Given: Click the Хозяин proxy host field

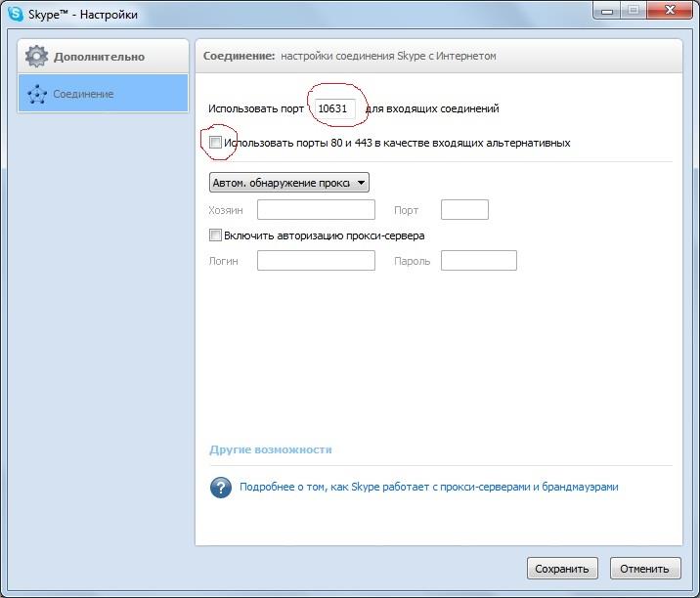Looking at the screenshot, I should click(x=316, y=210).
